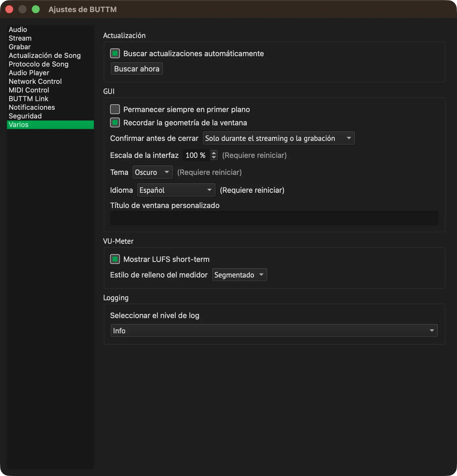
Task: Click the Buscar ahora button
Action: (x=137, y=69)
